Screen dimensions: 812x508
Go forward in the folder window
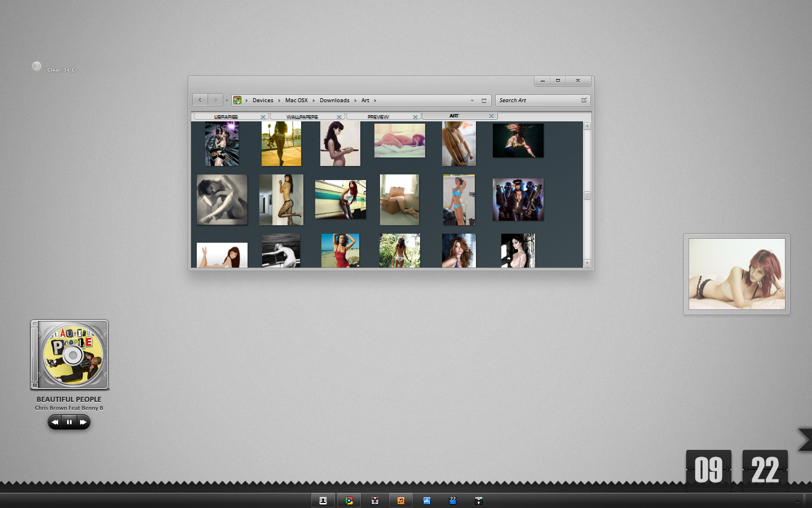pyautogui.click(x=215, y=100)
